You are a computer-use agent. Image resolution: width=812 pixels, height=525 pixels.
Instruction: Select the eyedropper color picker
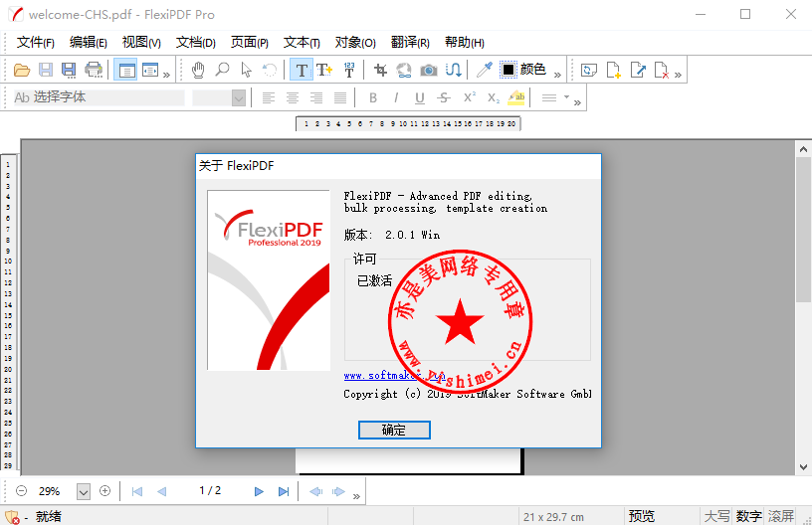coord(485,70)
